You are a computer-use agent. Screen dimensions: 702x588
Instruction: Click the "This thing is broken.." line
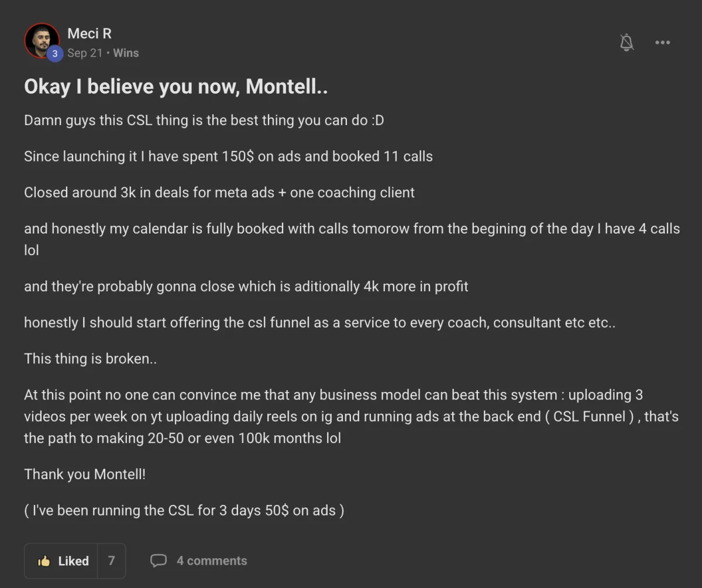(90, 359)
